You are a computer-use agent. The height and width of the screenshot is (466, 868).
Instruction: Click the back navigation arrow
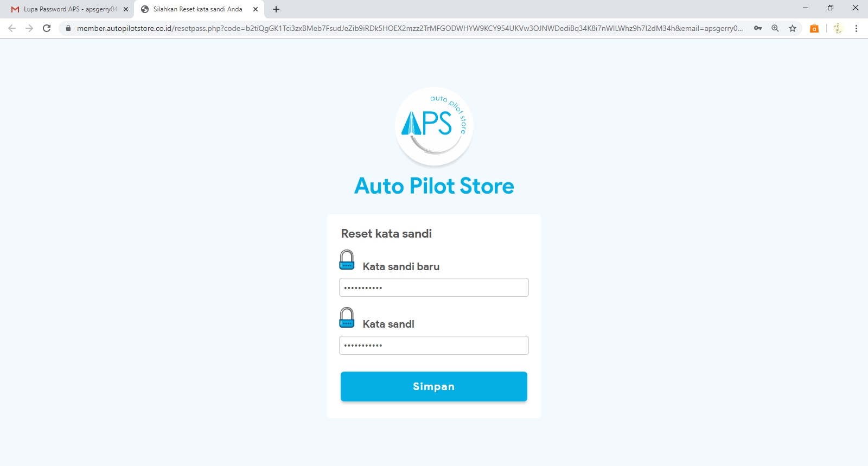pos(12,28)
